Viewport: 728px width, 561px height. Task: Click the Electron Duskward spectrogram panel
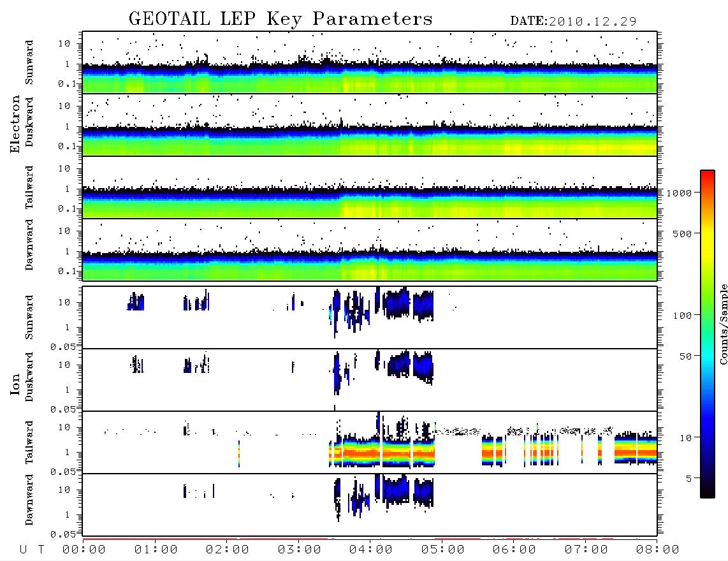370,124
